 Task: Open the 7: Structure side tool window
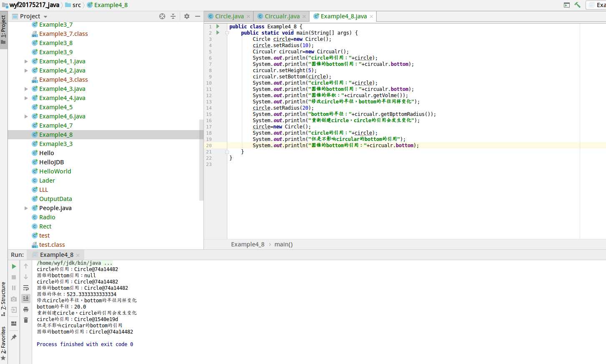[x=4, y=299]
